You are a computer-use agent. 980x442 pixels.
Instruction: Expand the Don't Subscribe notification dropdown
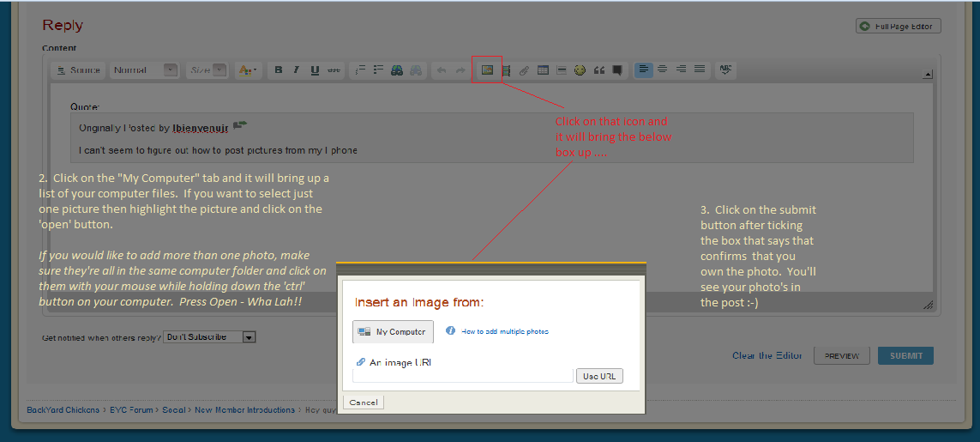[210, 337]
